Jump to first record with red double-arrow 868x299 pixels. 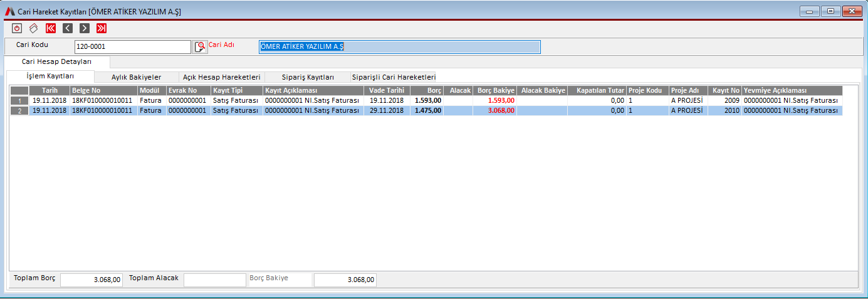coord(51,28)
